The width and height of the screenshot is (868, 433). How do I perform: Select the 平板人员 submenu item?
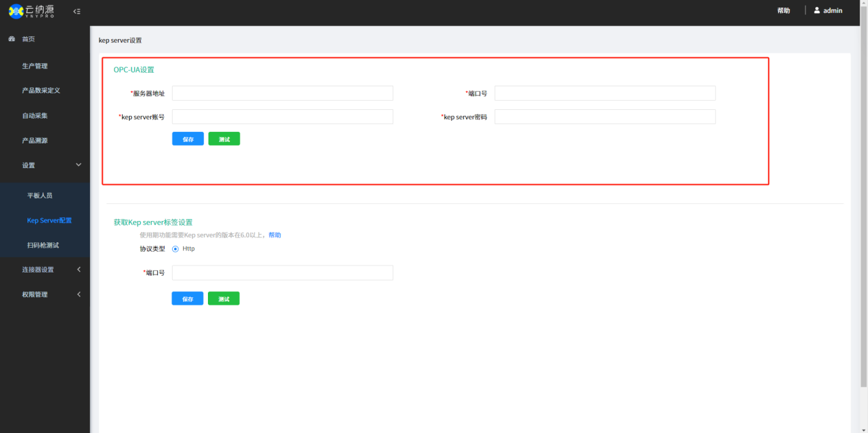40,196
